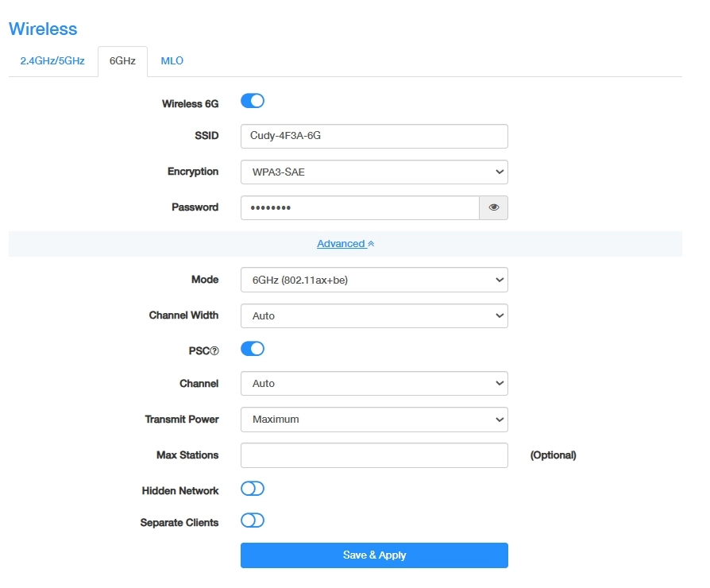Open the Mode dropdown
Viewport: 710px width, 588px height.
(374, 280)
